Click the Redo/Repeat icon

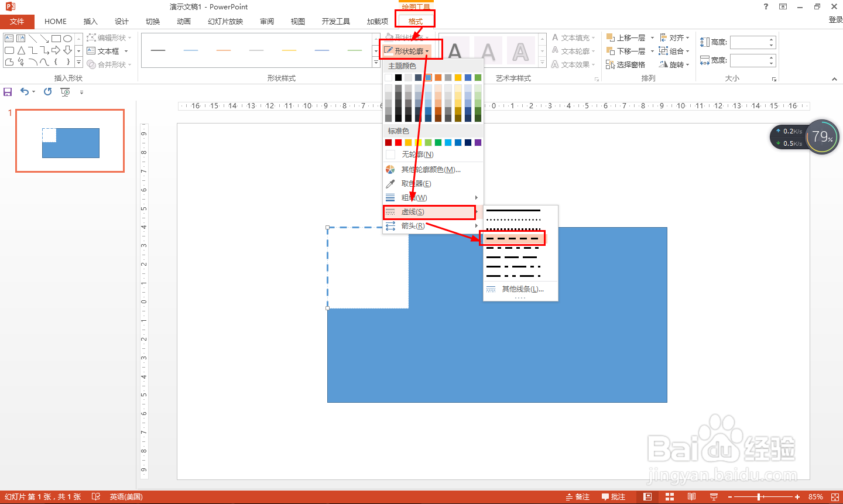(47, 92)
